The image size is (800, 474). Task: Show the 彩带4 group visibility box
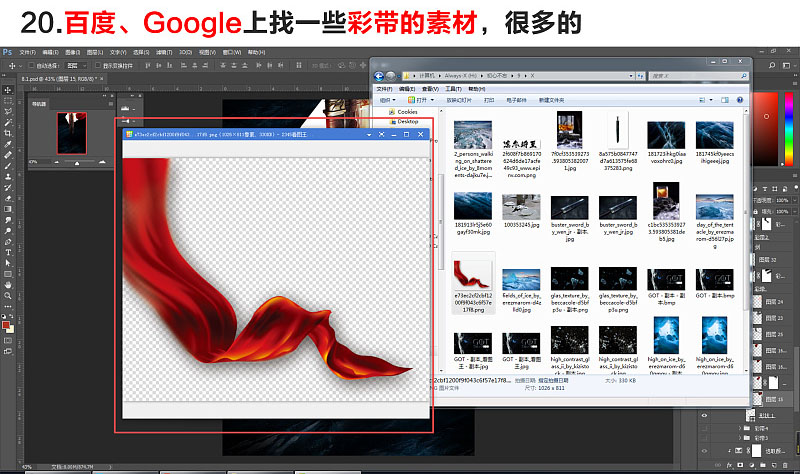(x=705, y=428)
